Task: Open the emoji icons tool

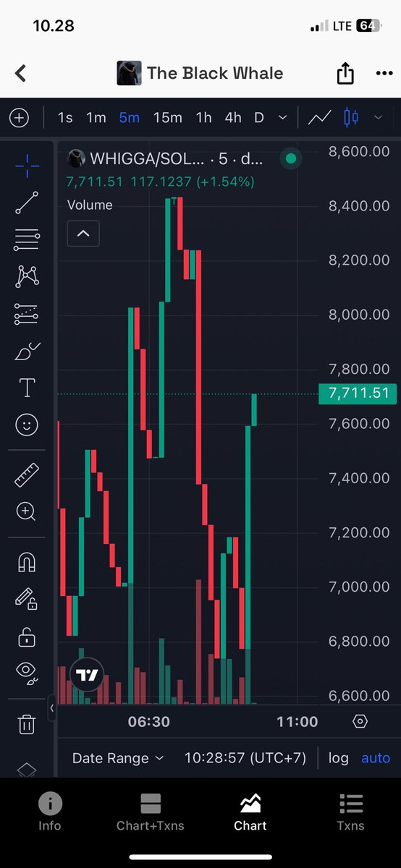Action: point(27,425)
